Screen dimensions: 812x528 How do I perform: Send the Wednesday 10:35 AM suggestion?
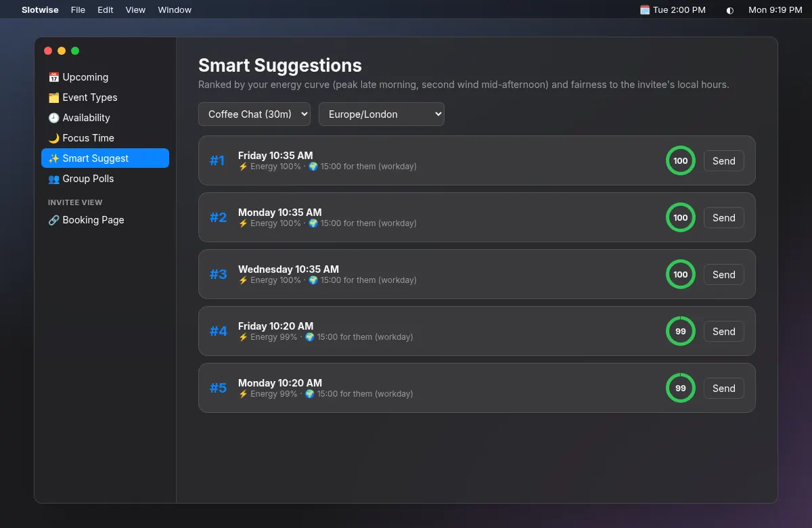click(x=724, y=275)
